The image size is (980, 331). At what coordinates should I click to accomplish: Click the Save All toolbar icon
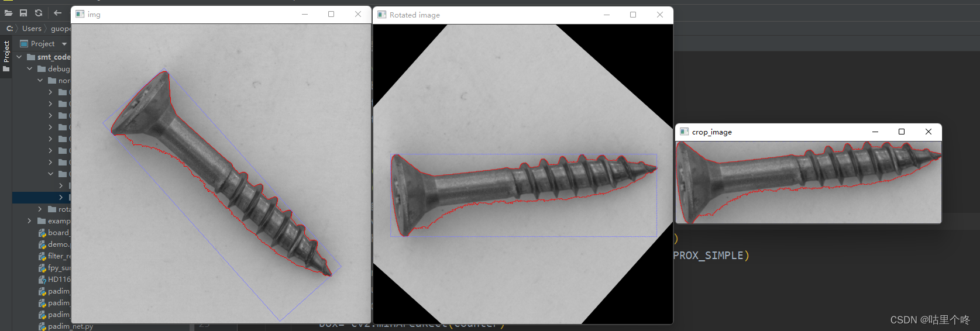click(23, 13)
